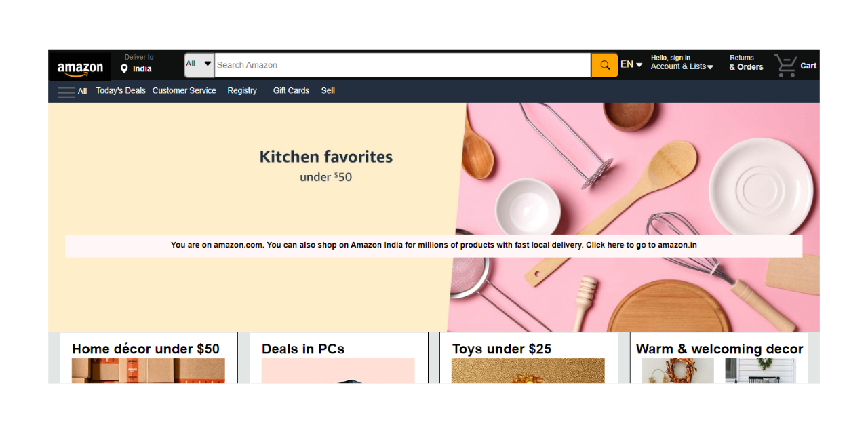868x434 pixels.
Task: Open the shopping cart icon
Action: point(786,66)
